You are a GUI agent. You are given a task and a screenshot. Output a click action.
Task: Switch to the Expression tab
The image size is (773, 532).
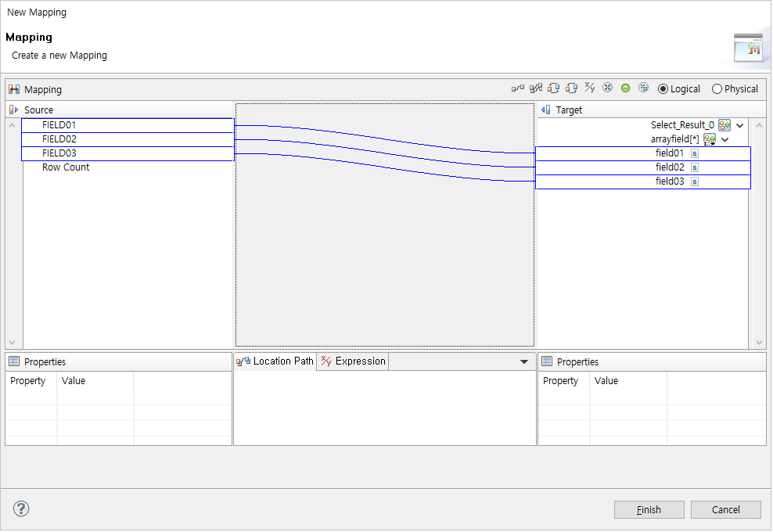pos(358,361)
